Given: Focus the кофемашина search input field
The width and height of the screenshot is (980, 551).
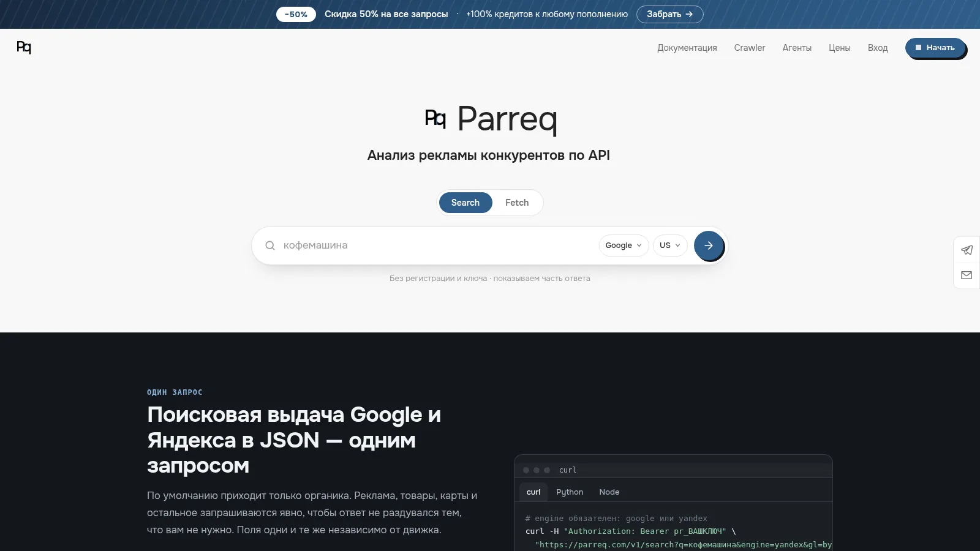Looking at the screenshot, I should pyautogui.click(x=438, y=246).
